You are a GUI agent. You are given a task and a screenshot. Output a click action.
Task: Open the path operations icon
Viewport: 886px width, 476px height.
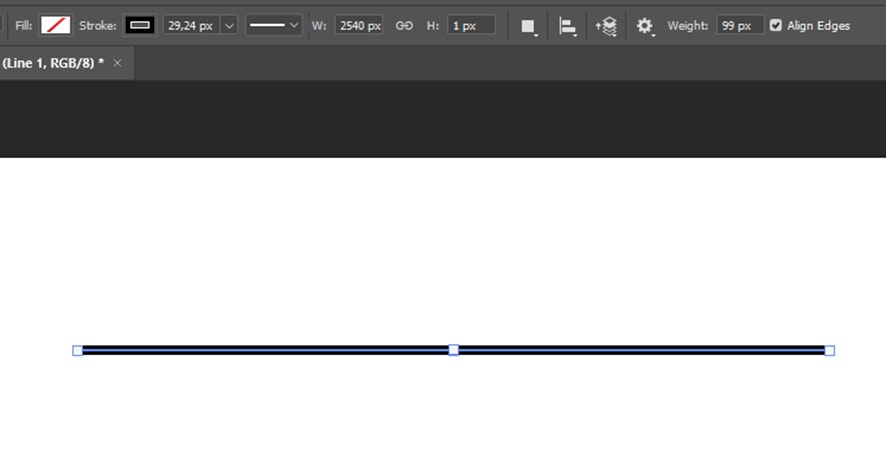pos(528,26)
